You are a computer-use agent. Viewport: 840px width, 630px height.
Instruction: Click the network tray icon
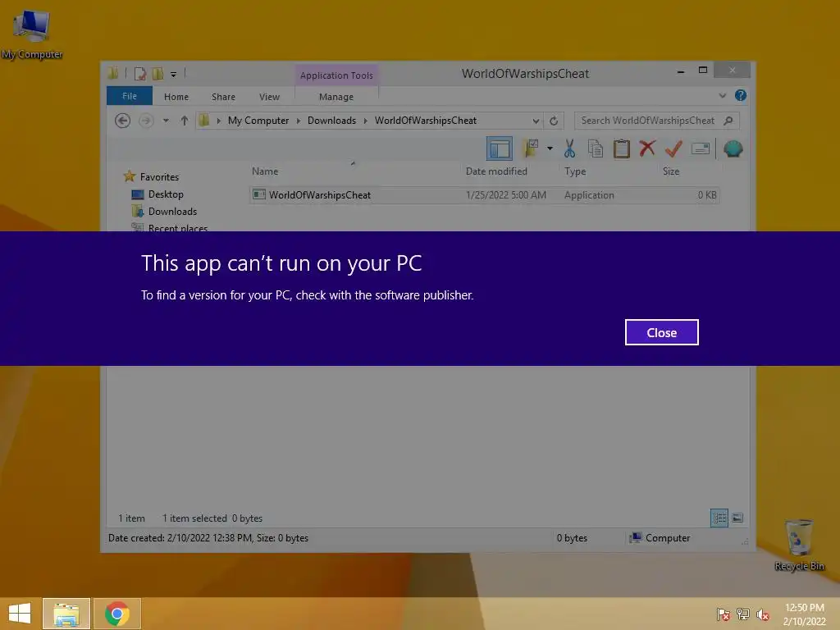point(742,614)
